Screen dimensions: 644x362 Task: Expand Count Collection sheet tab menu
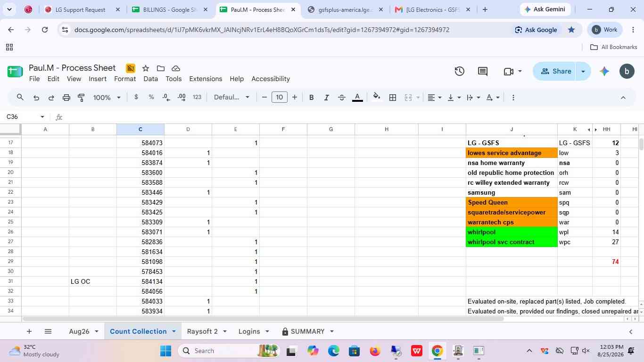point(174,331)
